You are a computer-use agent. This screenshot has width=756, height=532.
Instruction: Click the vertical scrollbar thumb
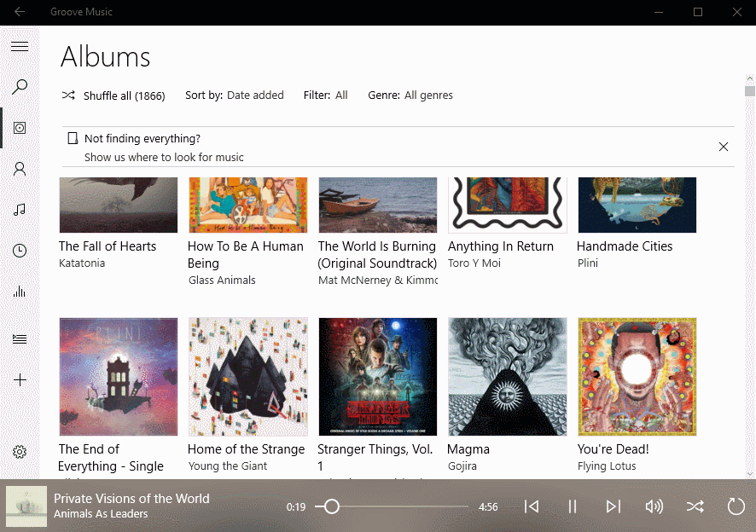click(749, 91)
